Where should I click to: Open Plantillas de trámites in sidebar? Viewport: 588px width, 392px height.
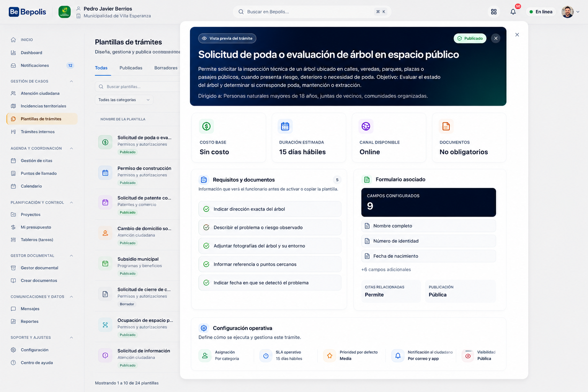[42, 119]
